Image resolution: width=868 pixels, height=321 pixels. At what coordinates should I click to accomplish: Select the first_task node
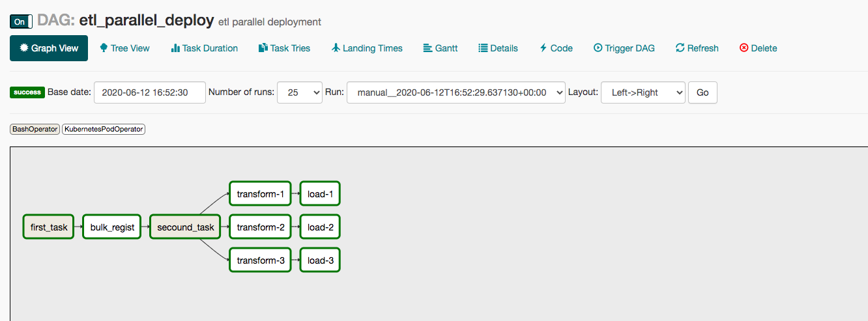pos(49,227)
